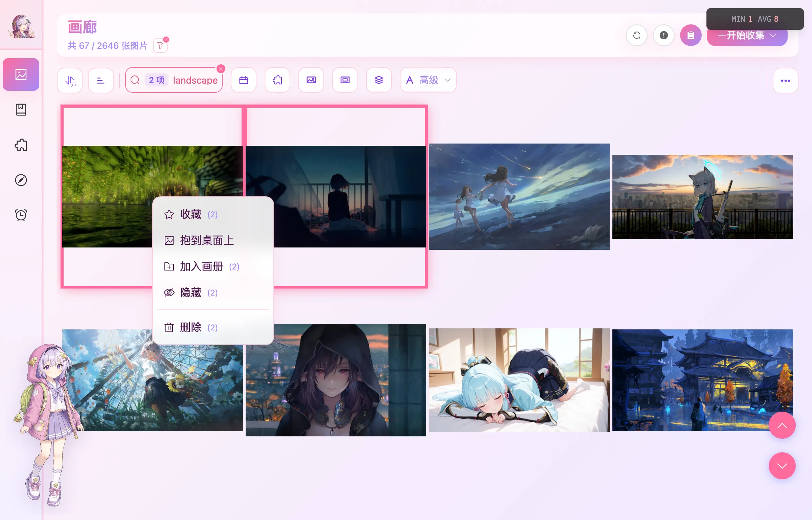
Task: Click into the landscape search field
Action: [x=174, y=80]
